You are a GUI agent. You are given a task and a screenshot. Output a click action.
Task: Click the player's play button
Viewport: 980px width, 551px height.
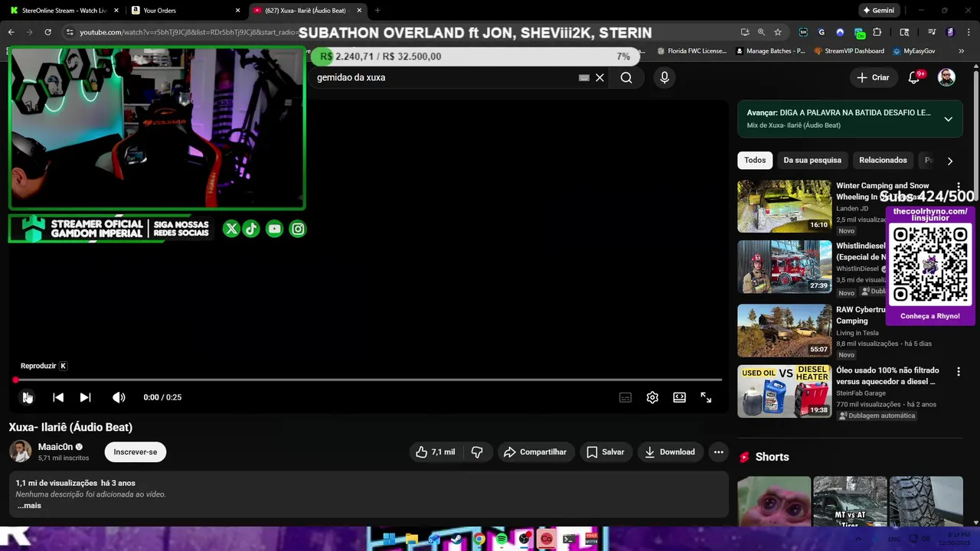[27, 397]
